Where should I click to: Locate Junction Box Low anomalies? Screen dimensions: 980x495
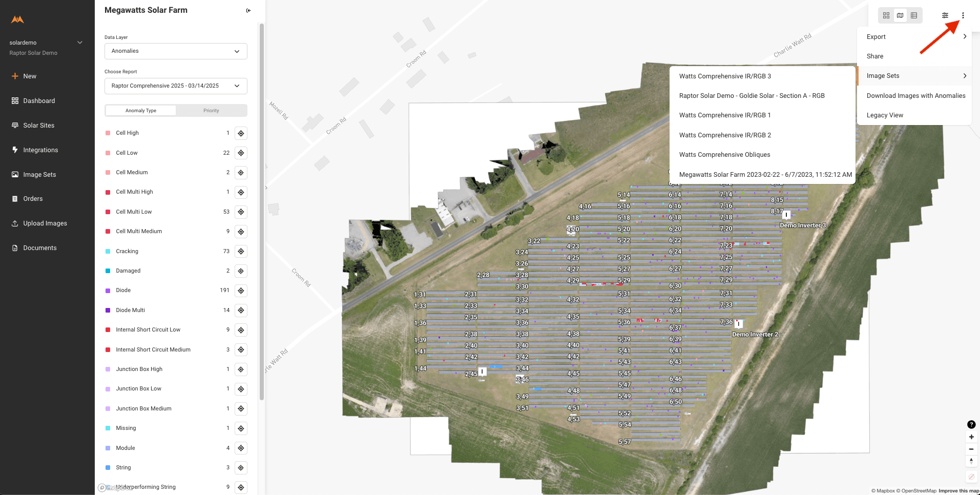[241, 389]
